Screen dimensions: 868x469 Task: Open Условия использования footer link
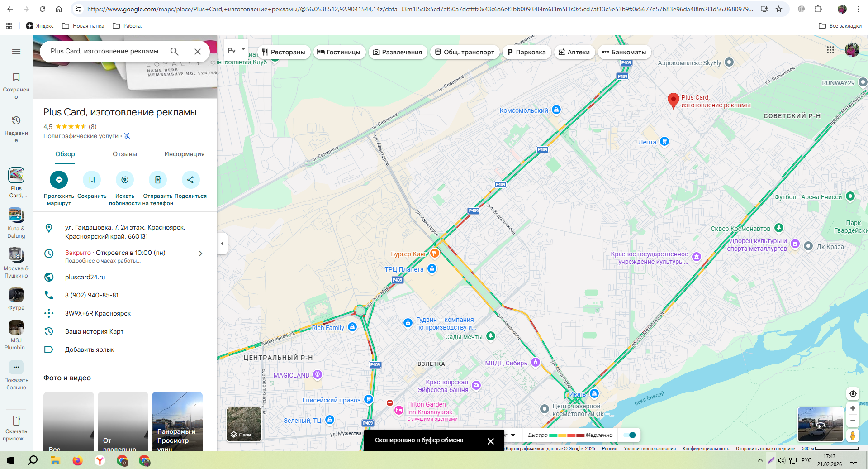click(x=650, y=449)
